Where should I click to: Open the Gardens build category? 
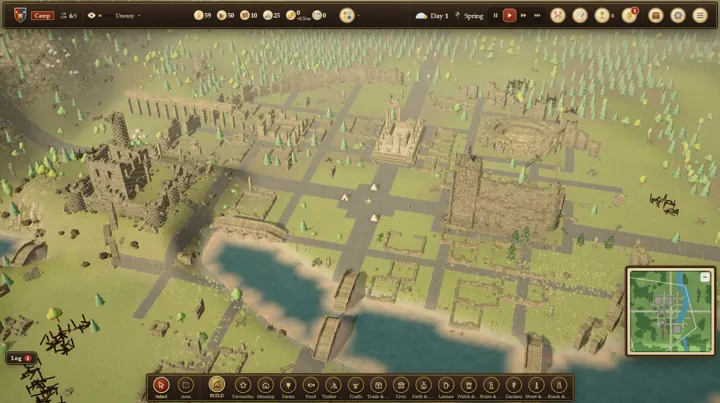[513, 386]
